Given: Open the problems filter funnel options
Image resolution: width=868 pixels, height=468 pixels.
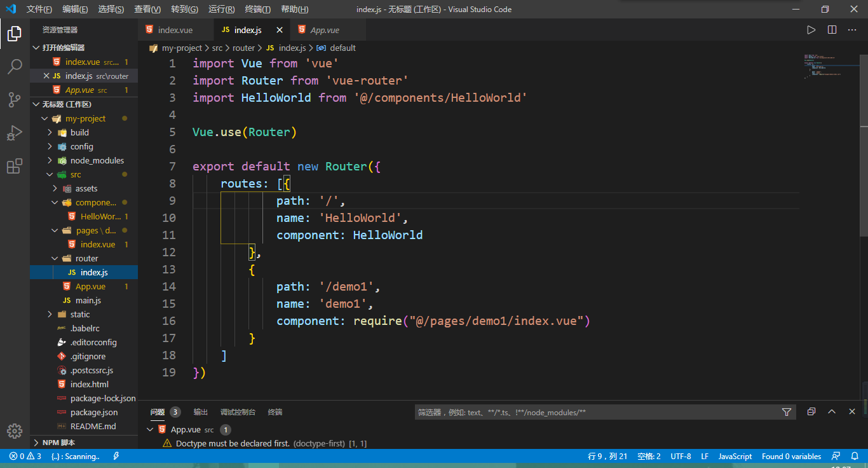Looking at the screenshot, I should coord(787,412).
